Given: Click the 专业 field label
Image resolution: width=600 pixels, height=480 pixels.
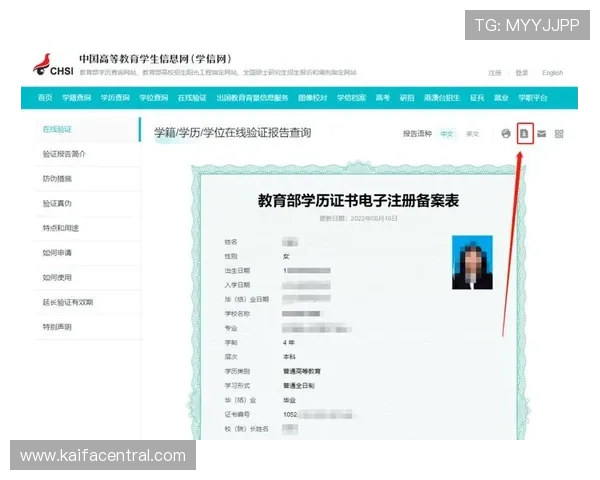Looking at the screenshot, I should click(231, 328).
